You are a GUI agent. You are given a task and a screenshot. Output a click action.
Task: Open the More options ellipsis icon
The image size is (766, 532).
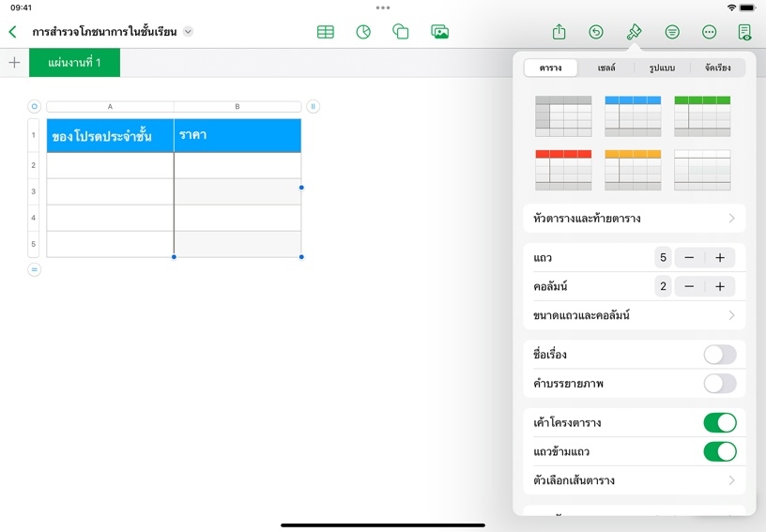[710, 32]
